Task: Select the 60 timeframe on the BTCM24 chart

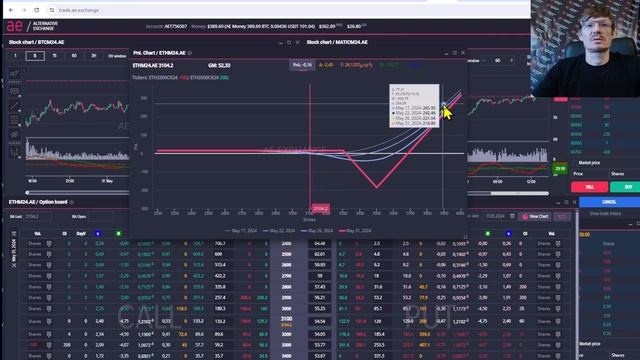Action: [74, 56]
